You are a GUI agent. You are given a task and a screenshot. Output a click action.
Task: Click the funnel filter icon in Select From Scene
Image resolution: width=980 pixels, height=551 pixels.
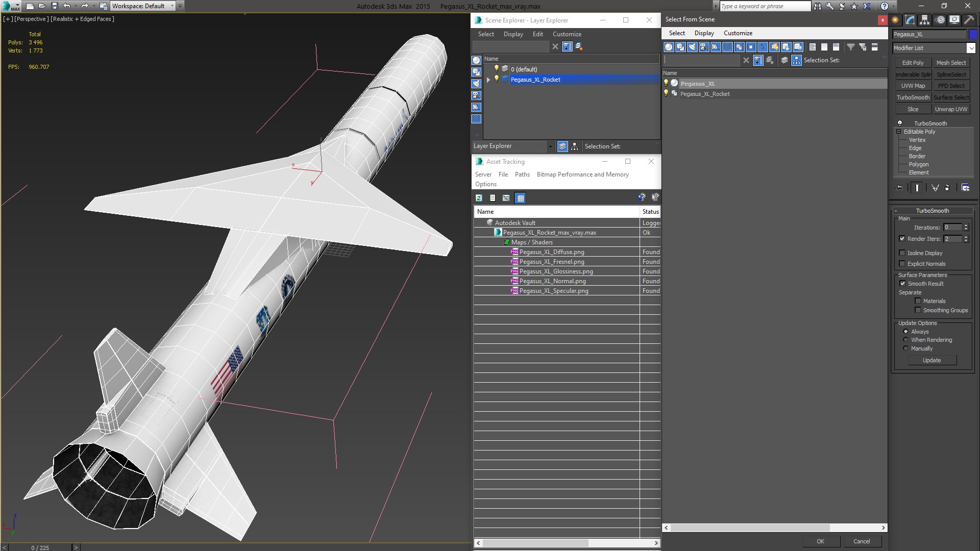(851, 47)
